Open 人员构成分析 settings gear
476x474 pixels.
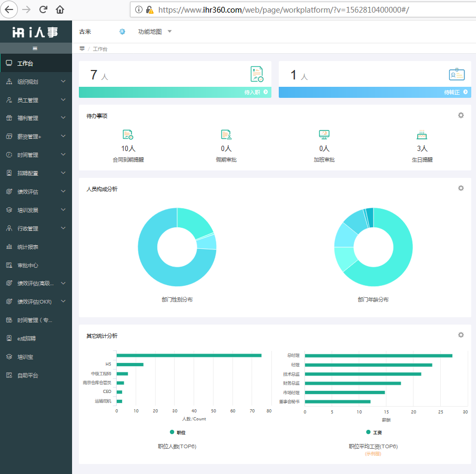coord(461,188)
